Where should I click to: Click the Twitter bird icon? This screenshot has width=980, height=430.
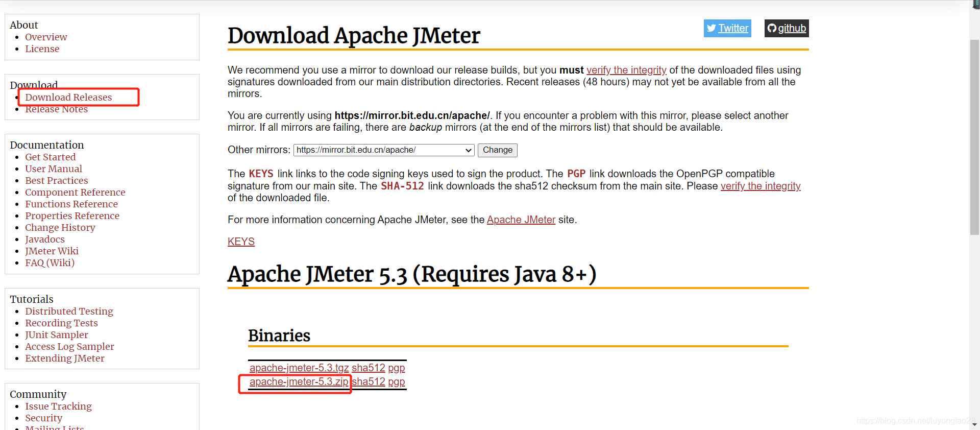click(712, 28)
